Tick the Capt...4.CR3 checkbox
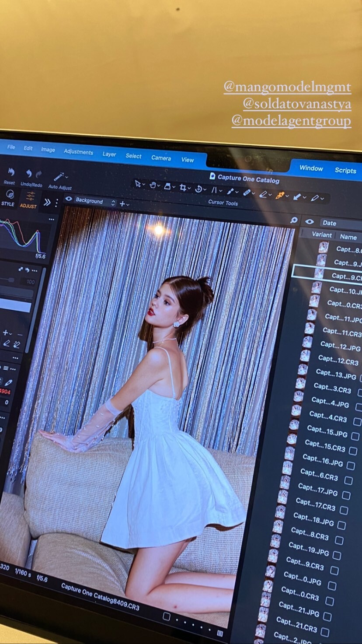362x644 pixels. [x=357, y=422]
